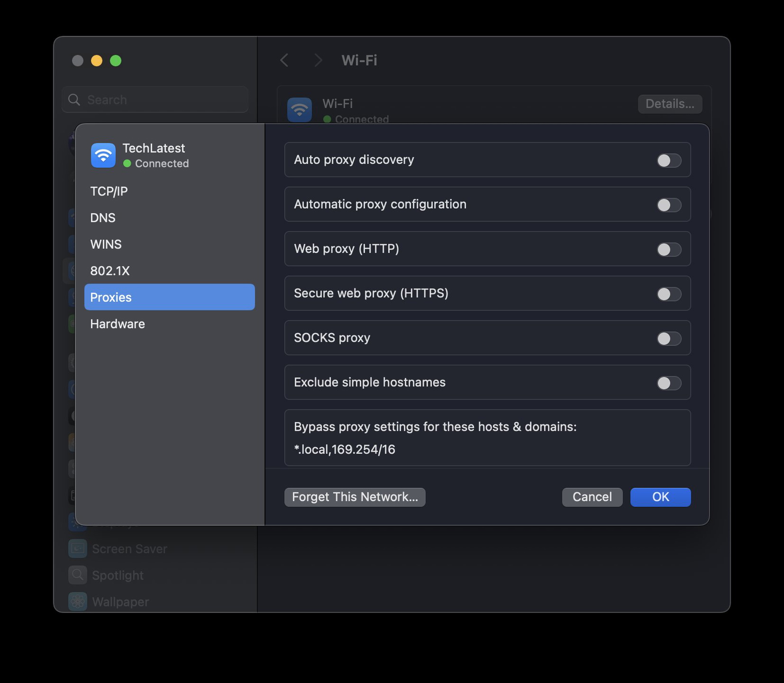Click the magnifying glass in the Search field
784x683 pixels.
[x=74, y=99]
